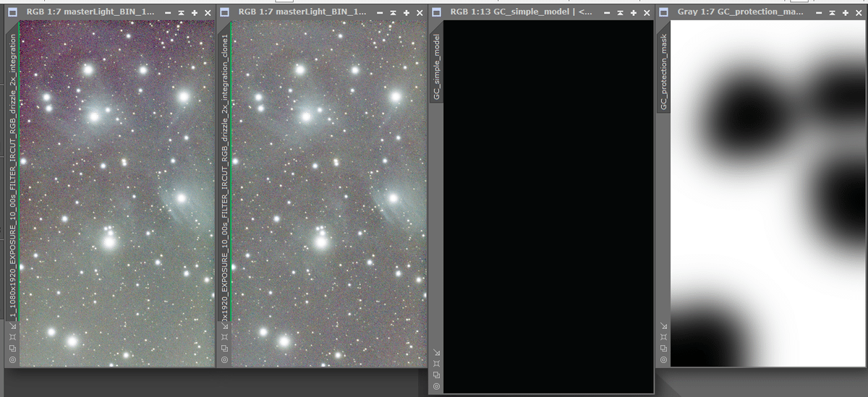The image size is (868, 397).
Task: Click the Pleiades image in integration_clone1 window
Action: coord(328,193)
